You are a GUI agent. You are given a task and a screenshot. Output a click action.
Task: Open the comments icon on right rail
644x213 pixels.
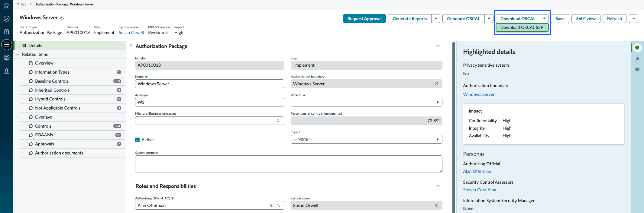pos(637,69)
